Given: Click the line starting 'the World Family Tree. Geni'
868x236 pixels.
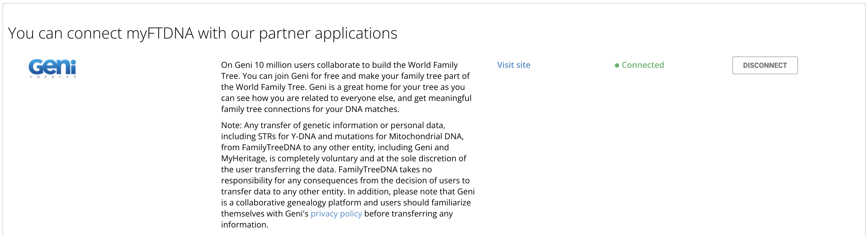Looking at the screenshot, I should tap(343, 87).
